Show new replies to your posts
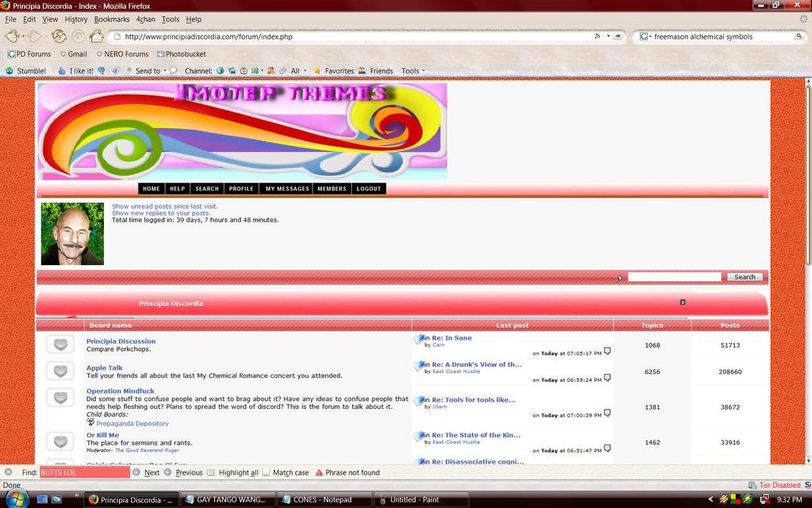Image resolution: width=812 pixels, height=508 pixels. [x=161, y=213]
